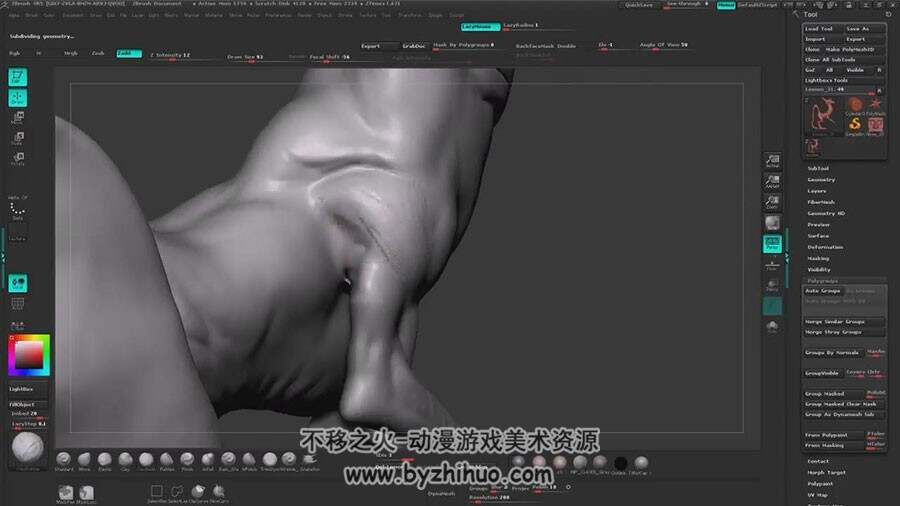Expand the Masking section
This screenshot has height=506, width=900.
click(818, 258)
